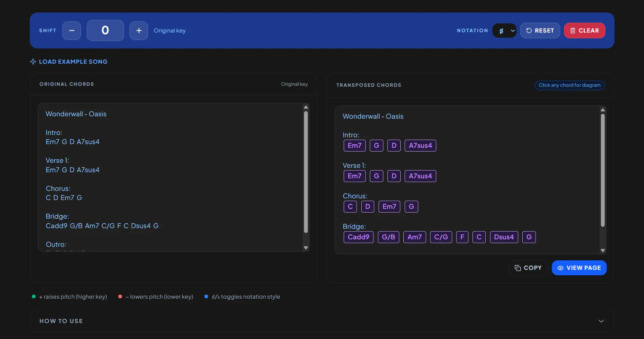Open G/B chord diagram in Bridge
Screen dimensions: 644x339
[x=388, y=237]
